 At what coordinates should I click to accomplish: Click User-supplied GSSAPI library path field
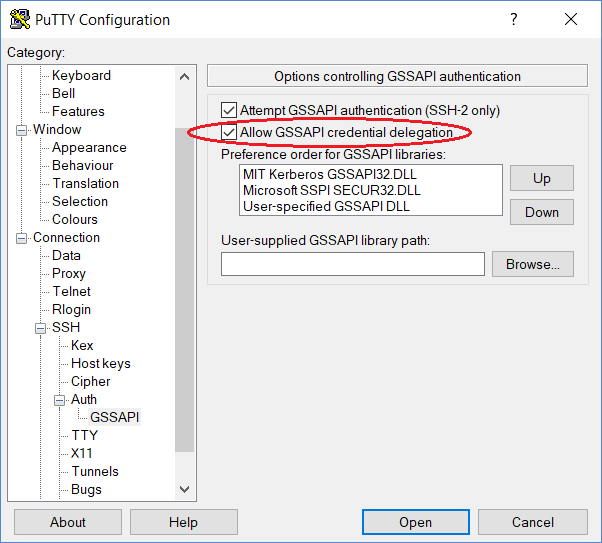(x=352, y=264)
